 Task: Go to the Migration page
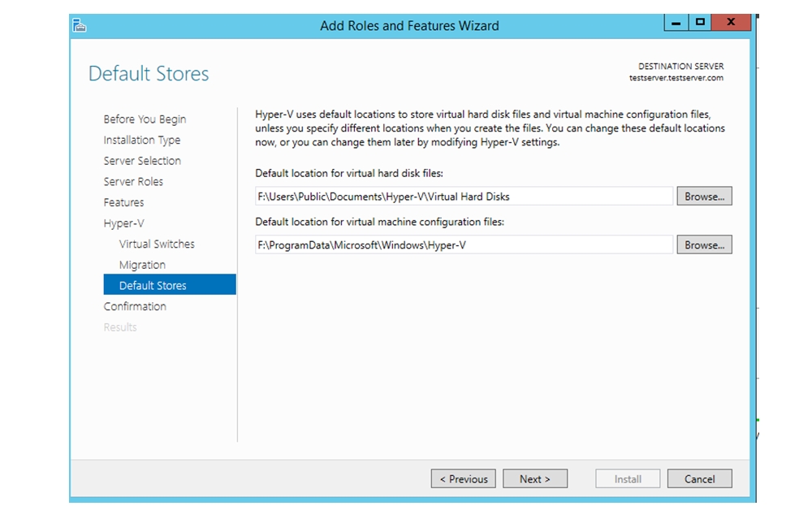coord(142,265)
